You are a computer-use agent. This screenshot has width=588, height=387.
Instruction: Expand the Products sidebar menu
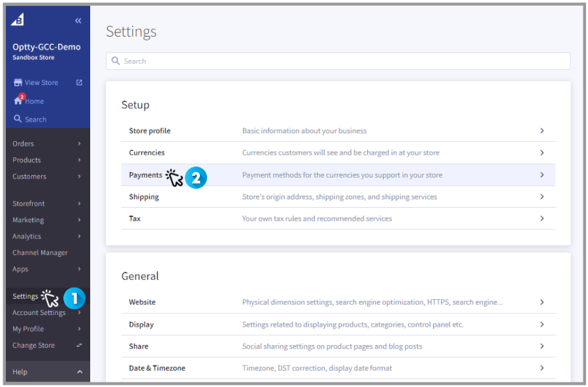point(79,160)
